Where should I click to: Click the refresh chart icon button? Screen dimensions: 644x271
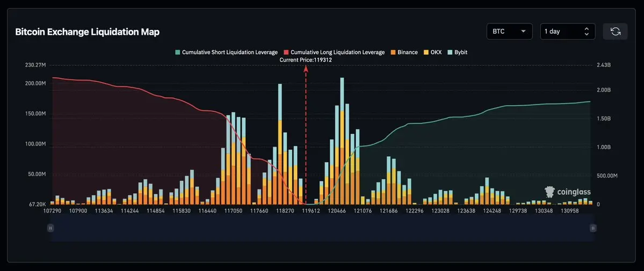tap(615, 31)
